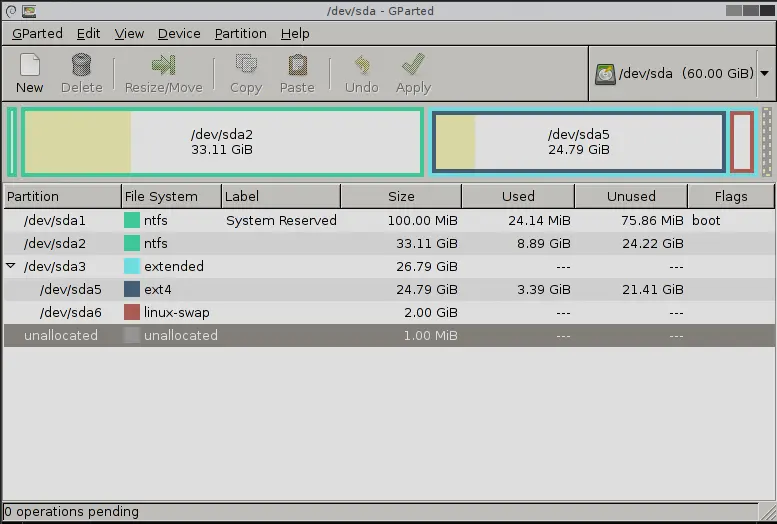Viewport: 777px width, 524px height.
Task: Click the GParted icon in the title bar
Action: [x=29, y=11]
